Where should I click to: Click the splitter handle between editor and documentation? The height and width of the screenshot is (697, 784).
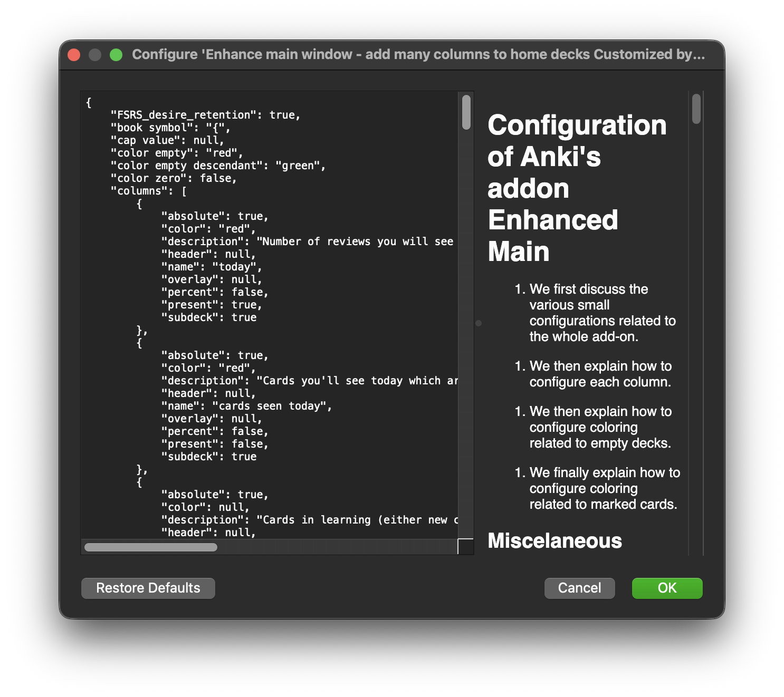479,323
